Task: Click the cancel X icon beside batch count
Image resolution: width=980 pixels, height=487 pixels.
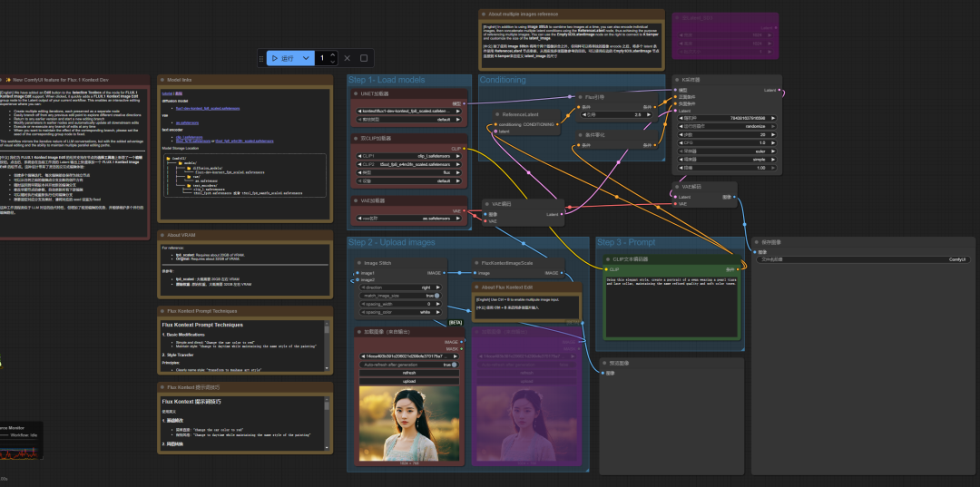Action: click(x=347, y=58)
